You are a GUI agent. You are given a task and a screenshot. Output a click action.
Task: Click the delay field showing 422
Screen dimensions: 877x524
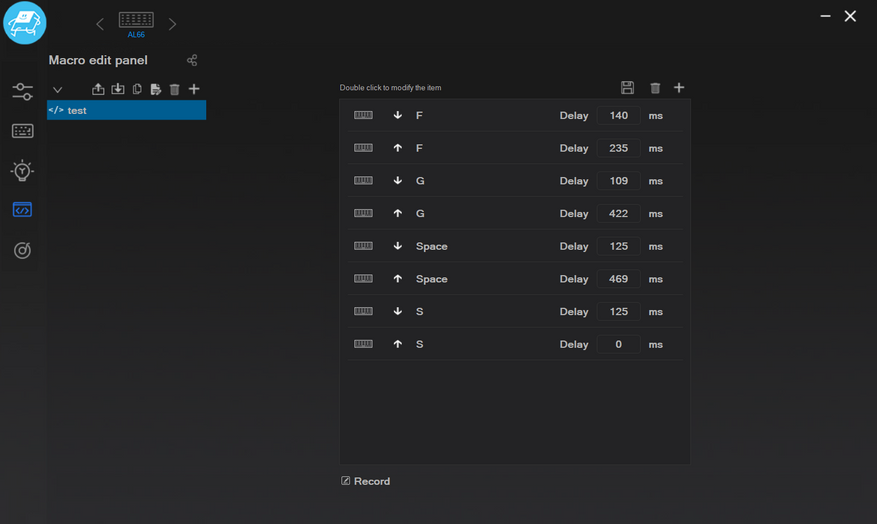click(x=619, y=214)
